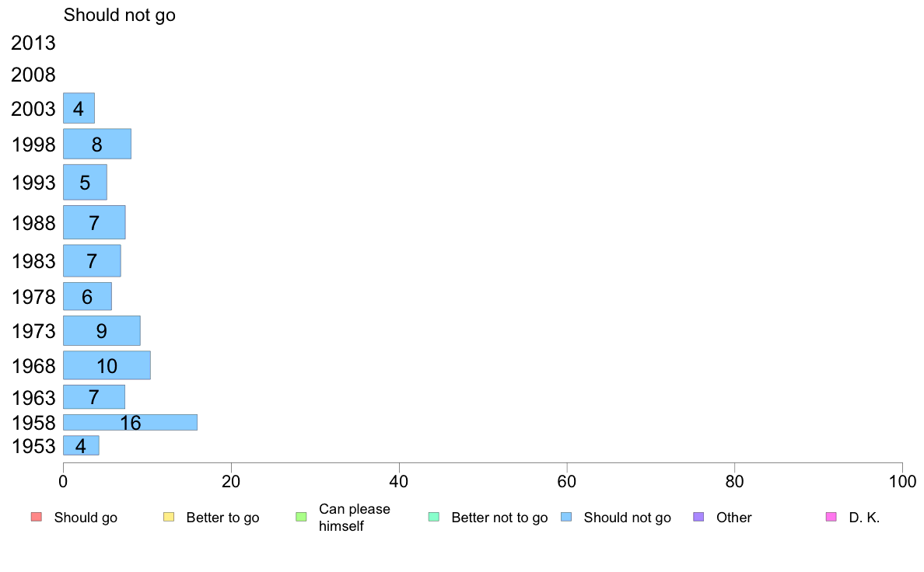Select the 2003 bar showing 4
Viewport: 924px width, 572px height.
tap(79, 108)
